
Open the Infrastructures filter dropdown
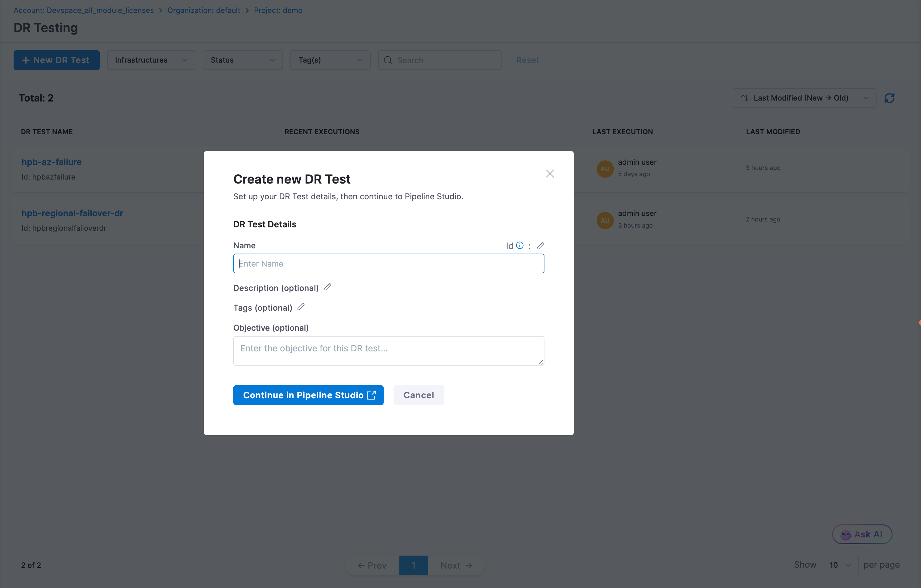tap(151, 60)
